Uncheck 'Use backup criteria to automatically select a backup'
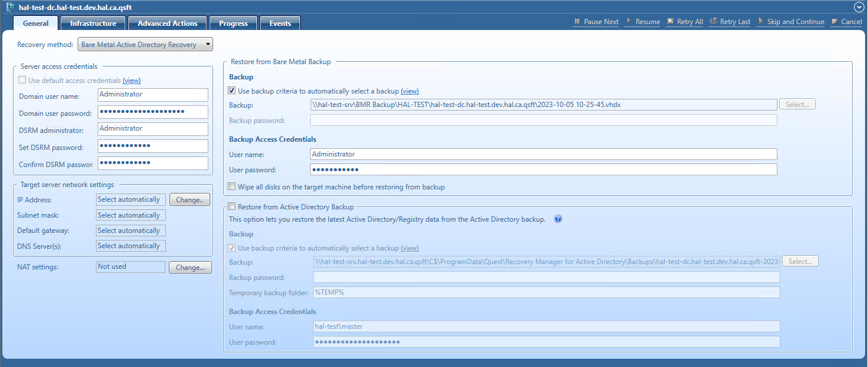The height and width of the screenshot is (367, 868). point(231,91)
